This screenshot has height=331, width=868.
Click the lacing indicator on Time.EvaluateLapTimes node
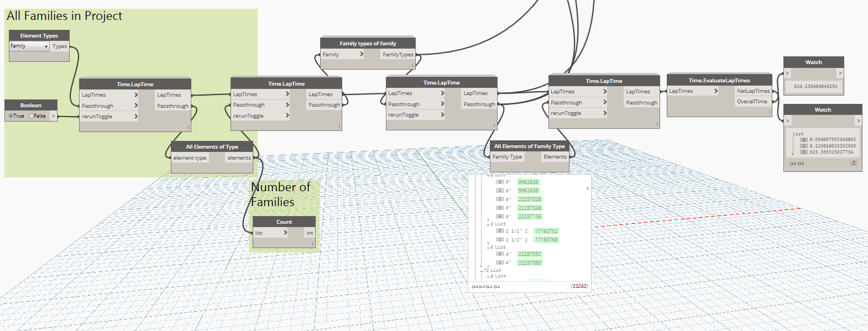(769, 112)
